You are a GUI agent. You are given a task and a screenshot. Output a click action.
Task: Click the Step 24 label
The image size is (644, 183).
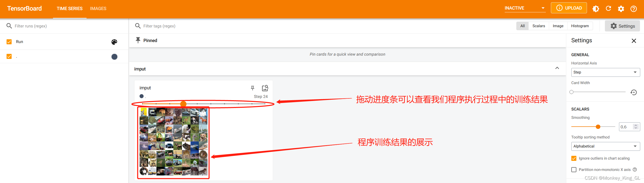[x=261, y=97]
